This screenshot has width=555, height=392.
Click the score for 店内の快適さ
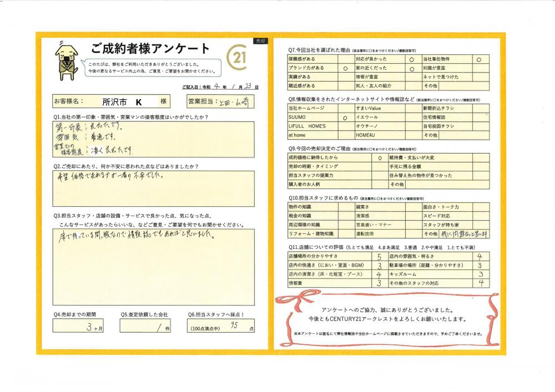(380, 266)
